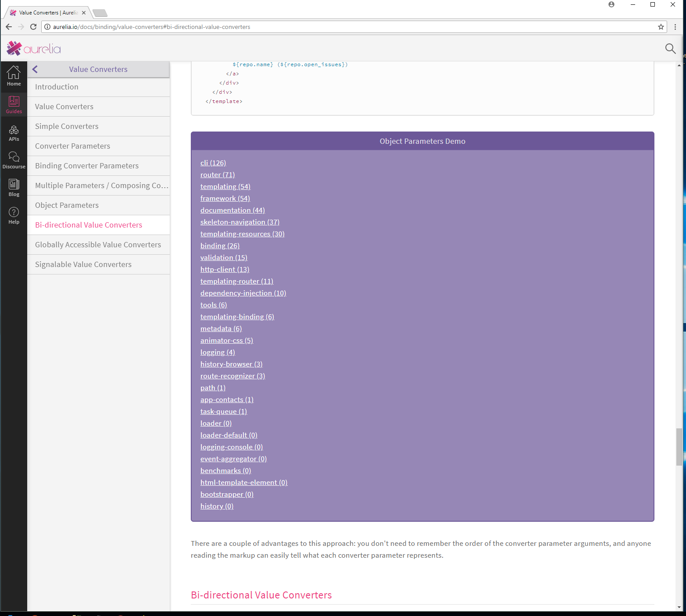Screen dimensions: 686x616
Task: Click the browser forward arrow
Action: 21,27
